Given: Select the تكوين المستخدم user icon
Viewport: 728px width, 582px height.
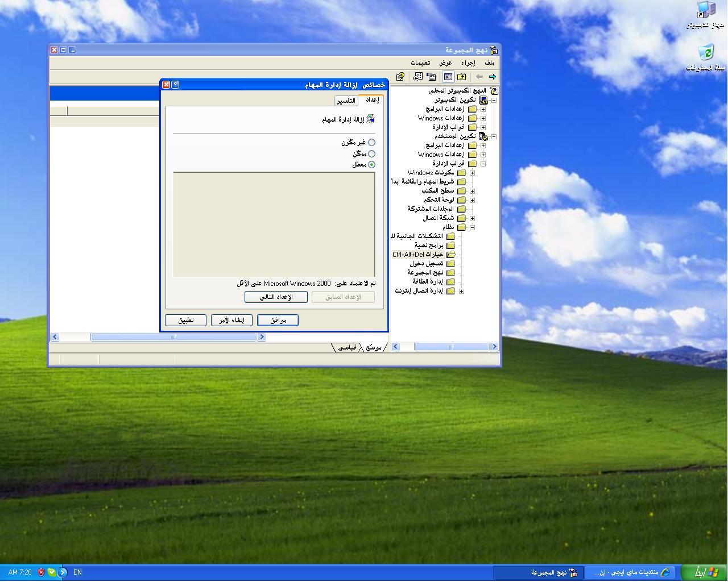Looking at the screenshot, I should point(483,136).
